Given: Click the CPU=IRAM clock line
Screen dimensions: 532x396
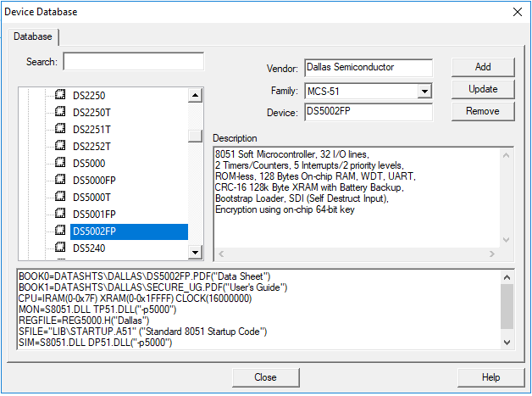Looking at the screenshot, I should (135, 298).
